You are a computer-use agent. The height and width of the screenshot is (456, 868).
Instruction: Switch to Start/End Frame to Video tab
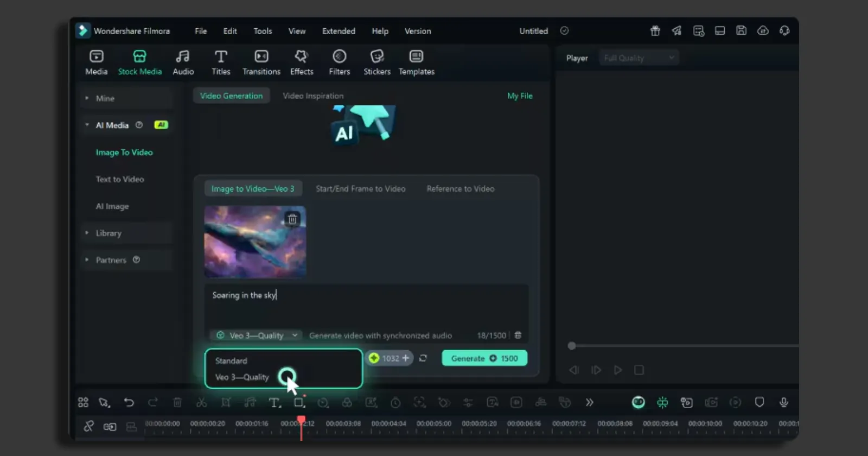[360, 189]
